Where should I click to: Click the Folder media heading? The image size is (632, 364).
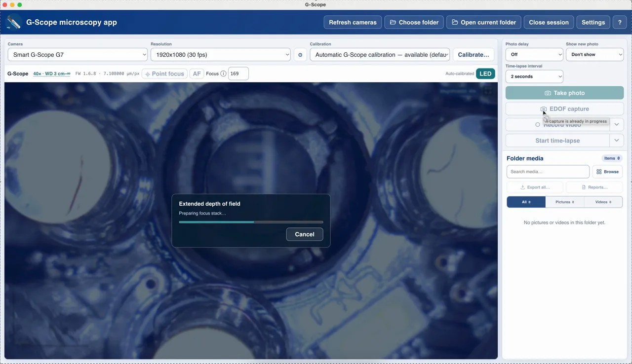coord(525,158)
